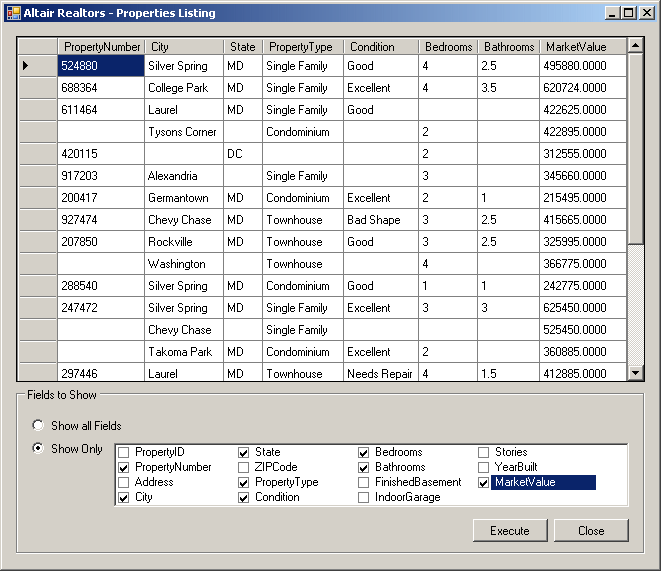Select the DC state cell
The height and width of the screenshot is (571, 661).
(243, 154)
